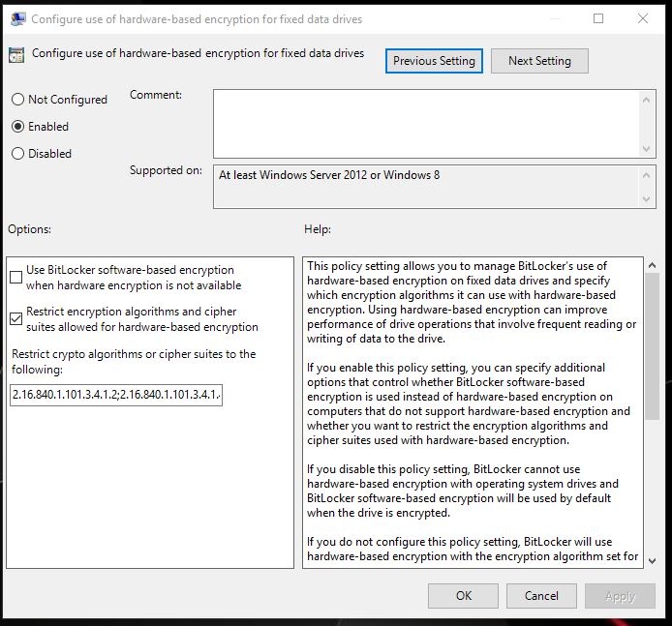Confirm with the OK button
This screenshot has height=626, width=672.
(x=463, y=596)
